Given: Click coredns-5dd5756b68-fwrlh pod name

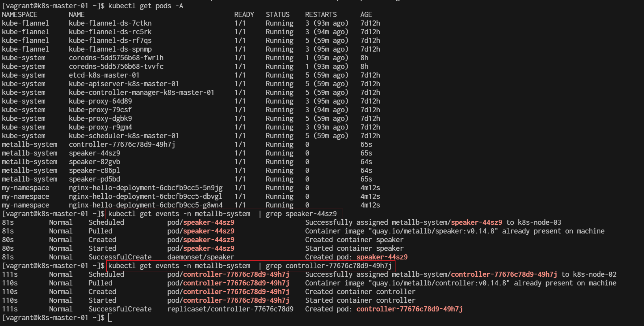Looking at the screenshot, I should click(116, 58).
